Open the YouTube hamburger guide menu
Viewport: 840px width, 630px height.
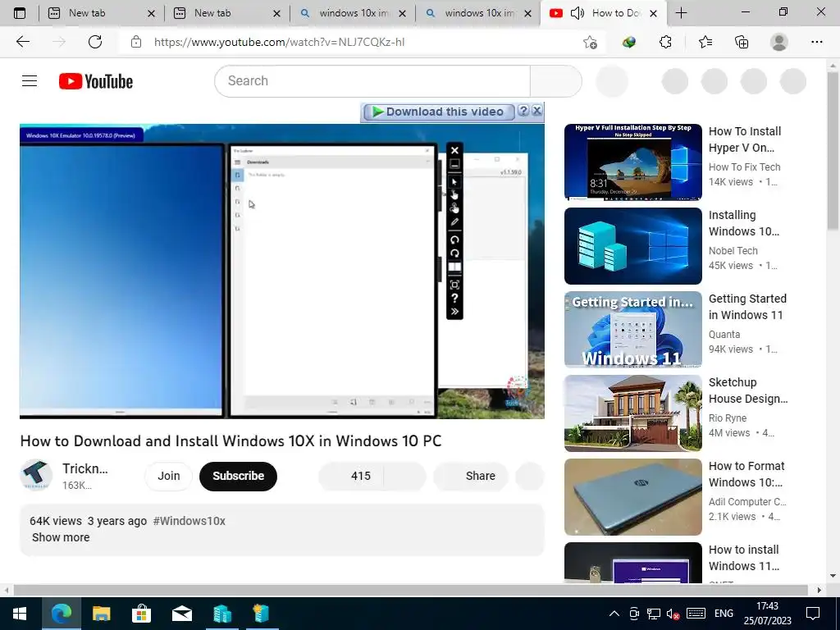(x=30, y=81)
